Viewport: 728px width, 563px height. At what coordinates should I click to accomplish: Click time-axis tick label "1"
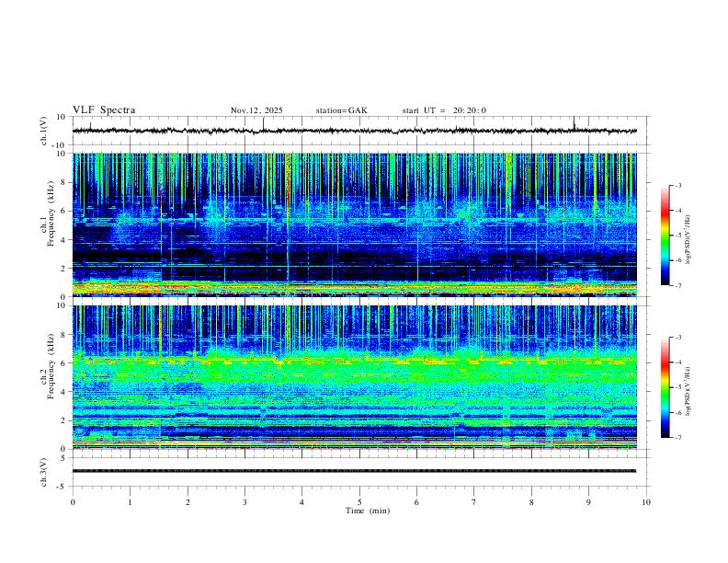click(x=130, y=502)
